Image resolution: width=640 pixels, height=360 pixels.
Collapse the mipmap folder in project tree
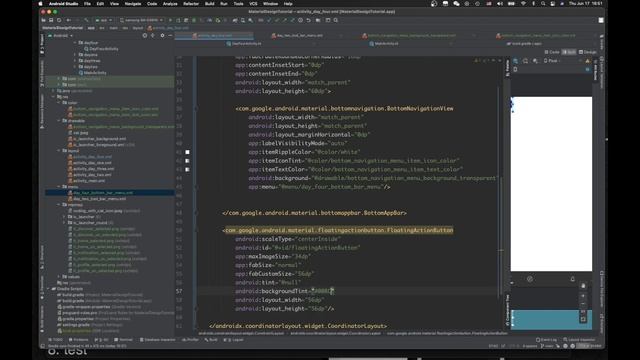point(59,204)
